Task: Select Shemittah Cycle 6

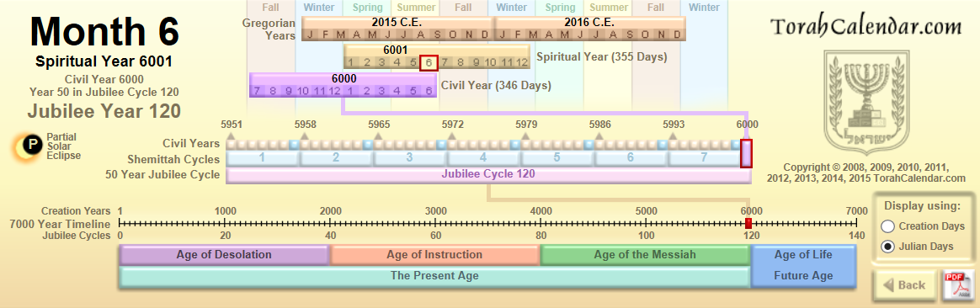Action: coord(631,157)
